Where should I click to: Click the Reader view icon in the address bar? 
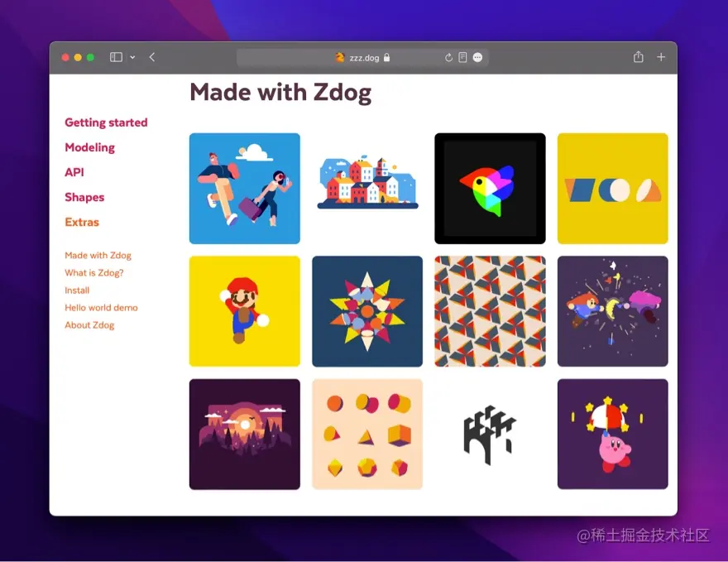[x=462, y=57]
